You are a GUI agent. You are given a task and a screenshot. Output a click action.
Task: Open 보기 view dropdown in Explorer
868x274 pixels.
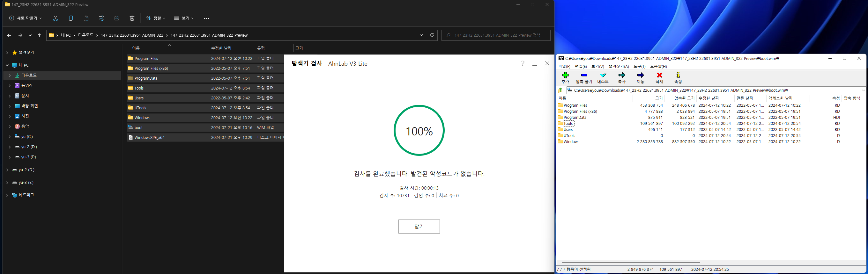tap(184, 18)
